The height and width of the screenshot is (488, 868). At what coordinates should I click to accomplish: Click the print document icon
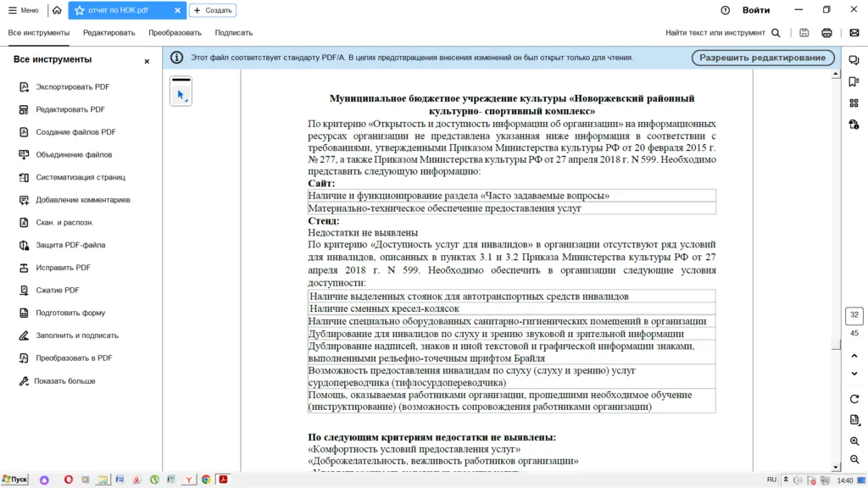tap(826, 33)
